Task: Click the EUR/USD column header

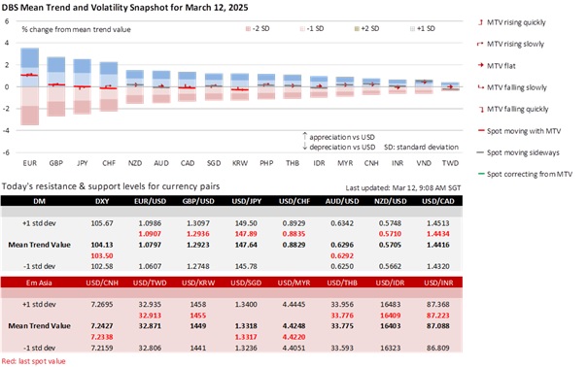Action: click(150, 201)
